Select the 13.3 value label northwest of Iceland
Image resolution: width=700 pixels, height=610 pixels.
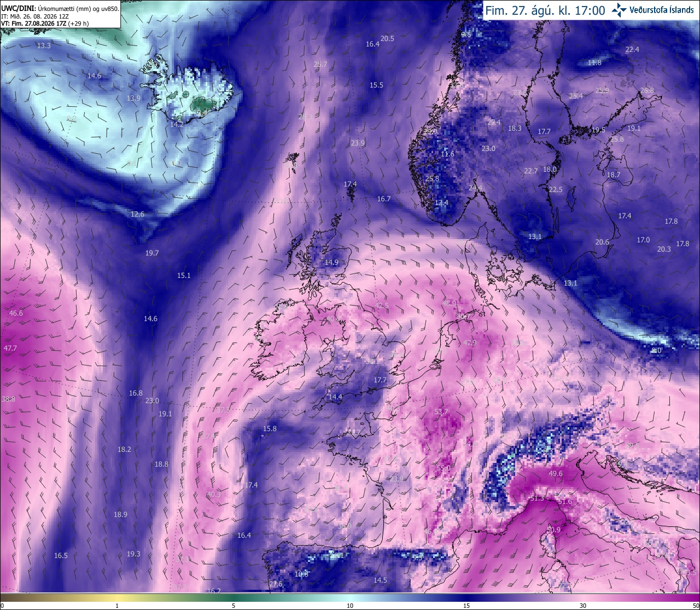point(44,45)
